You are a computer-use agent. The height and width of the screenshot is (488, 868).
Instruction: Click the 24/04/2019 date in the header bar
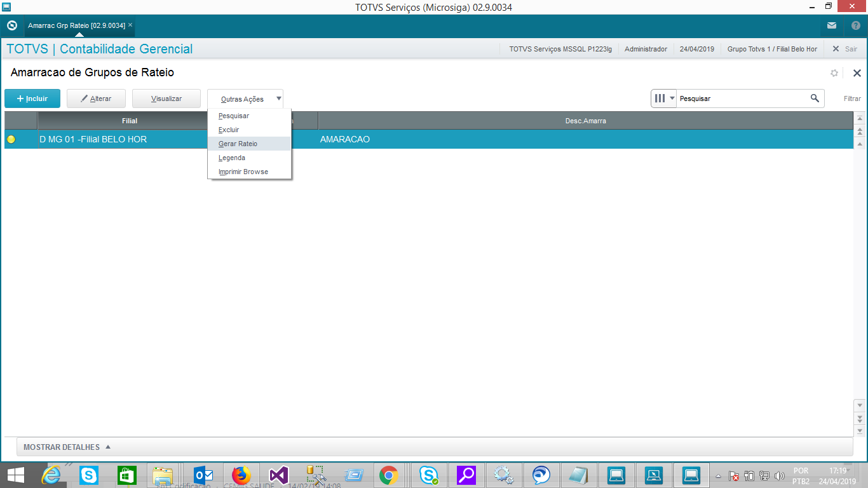click(x=697, y=49)
